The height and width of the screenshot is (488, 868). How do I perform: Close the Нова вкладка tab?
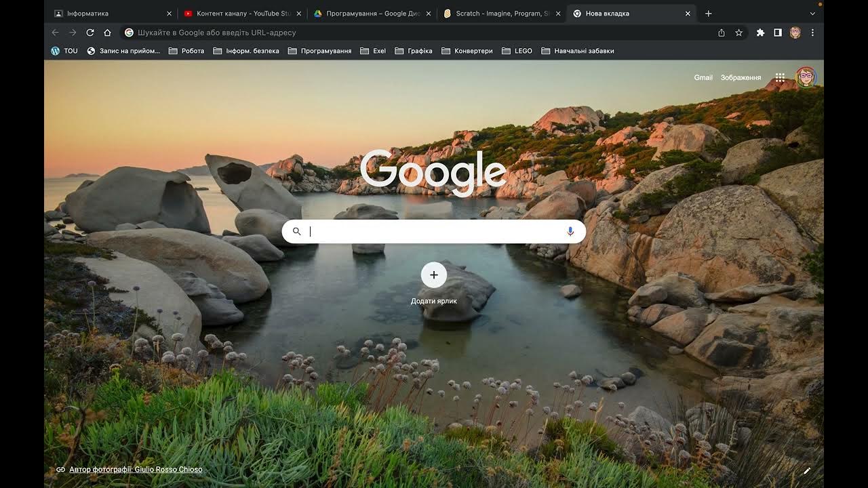[x=688, y=14]
